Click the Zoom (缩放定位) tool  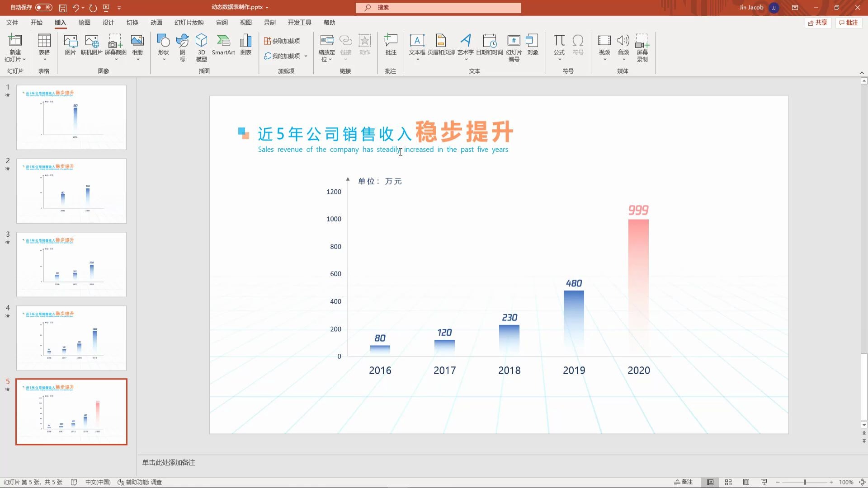coord(327,48)
